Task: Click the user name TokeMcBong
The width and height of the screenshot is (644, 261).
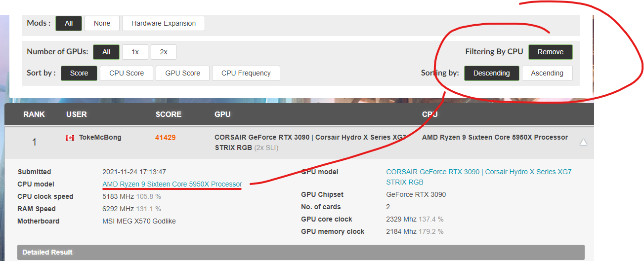Action: coord(100,138)
